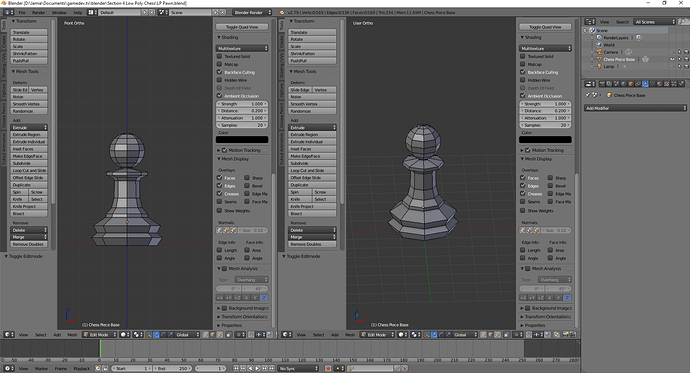Open the Particles properties tab icon
The image size is (690, 373).
tap(674, 84)
